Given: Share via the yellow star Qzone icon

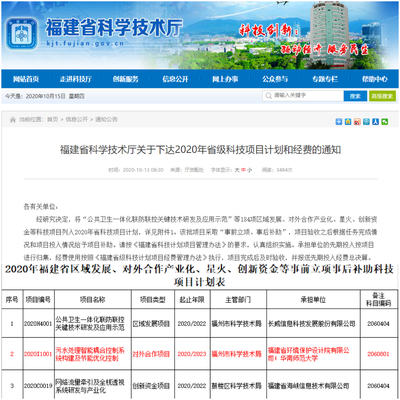Looking at the screenshot, I should pyautogui.click(x=348, y=122).
